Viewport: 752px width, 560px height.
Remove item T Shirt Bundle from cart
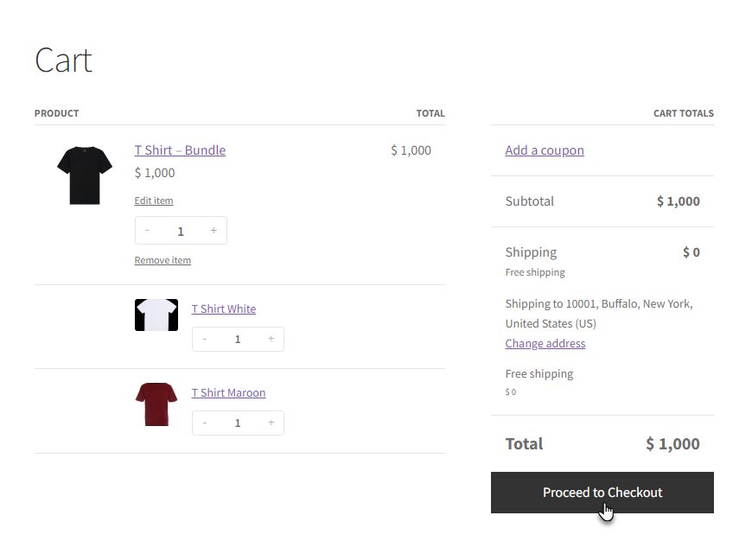point(163,260)
